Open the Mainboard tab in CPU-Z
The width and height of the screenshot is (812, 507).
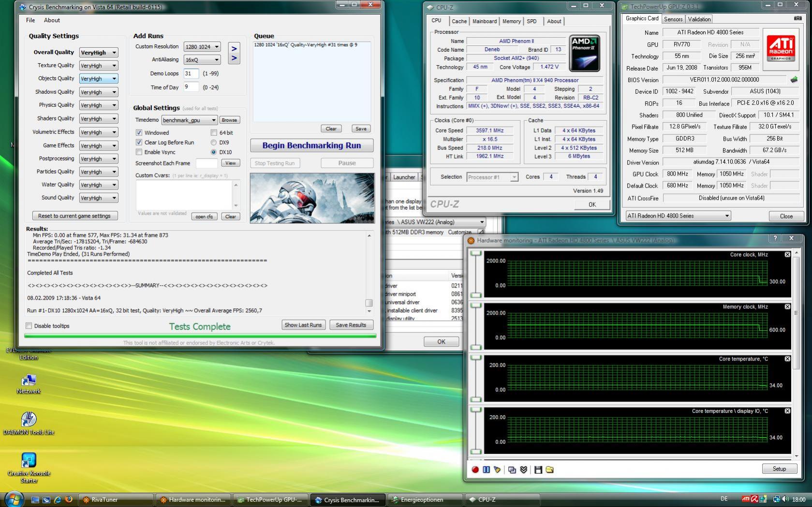click(484, 21)
